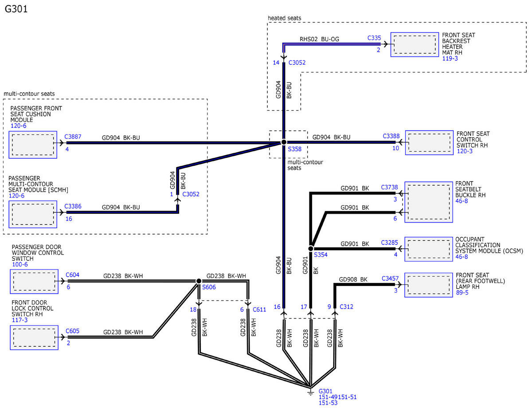
Task: Click splice label S358
Action: 295,149
